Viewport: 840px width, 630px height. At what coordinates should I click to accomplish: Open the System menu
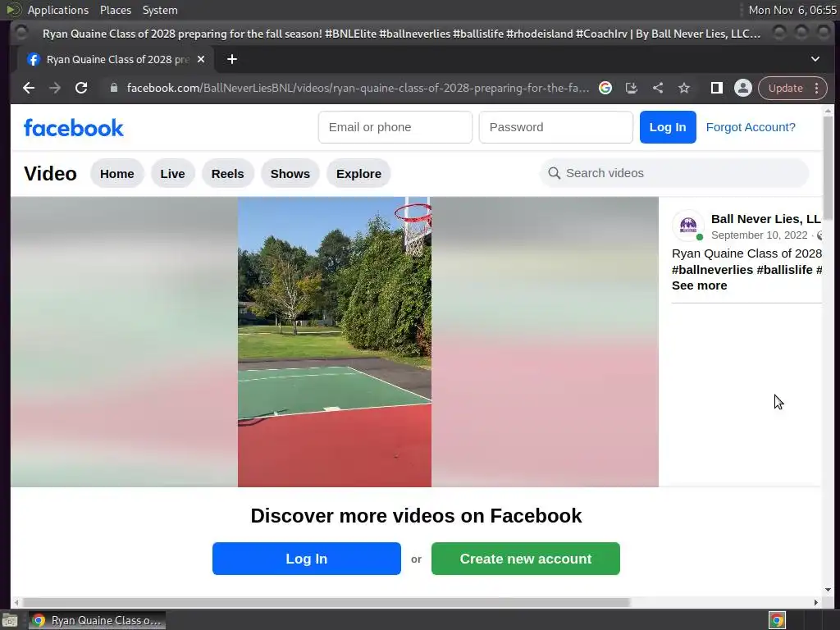tap(160, 10)
